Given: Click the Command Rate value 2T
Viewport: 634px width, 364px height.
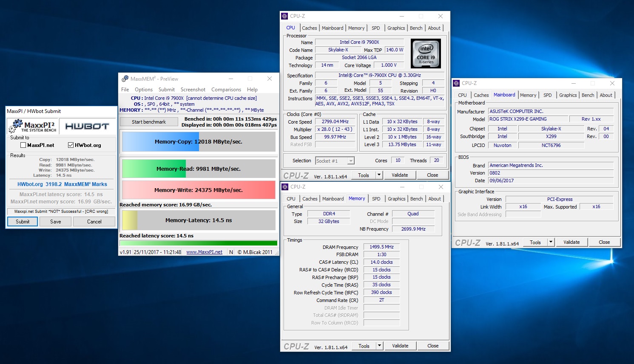Looking at the screenshot, I should pyautogui.click(x=381, y=300).
